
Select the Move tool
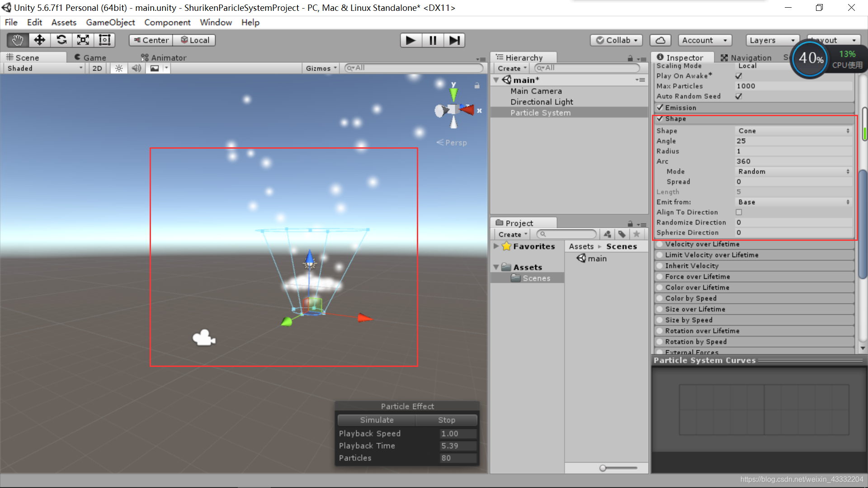point(39,40)
